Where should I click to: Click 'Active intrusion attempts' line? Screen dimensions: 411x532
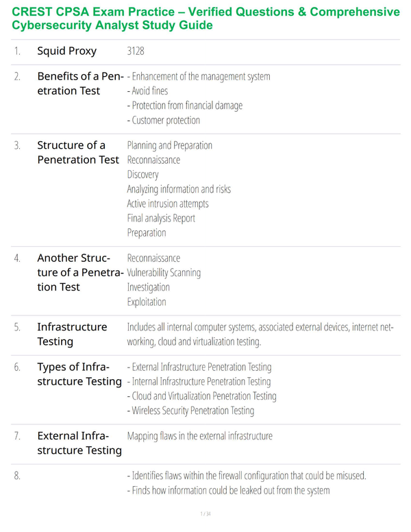168,204
